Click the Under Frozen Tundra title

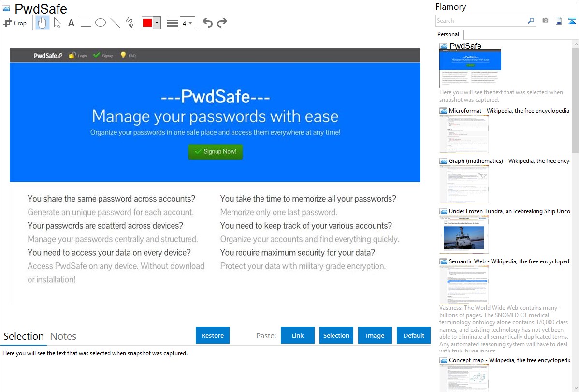[x=509, y=211]
